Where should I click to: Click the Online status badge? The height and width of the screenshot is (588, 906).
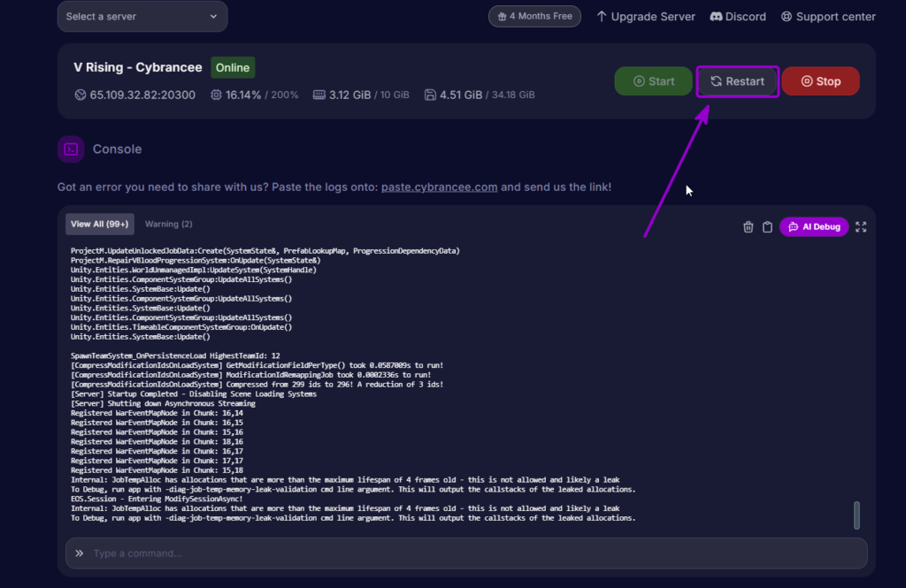[233, 67]
